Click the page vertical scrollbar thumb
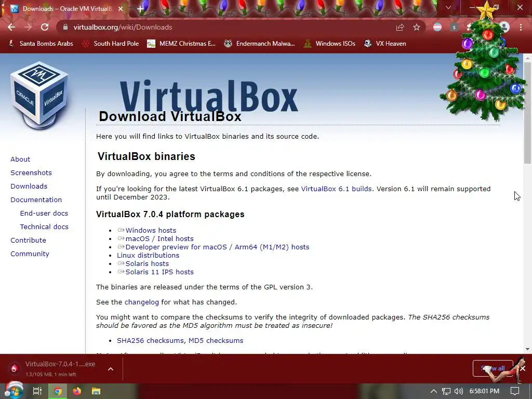 click(527, 112)
